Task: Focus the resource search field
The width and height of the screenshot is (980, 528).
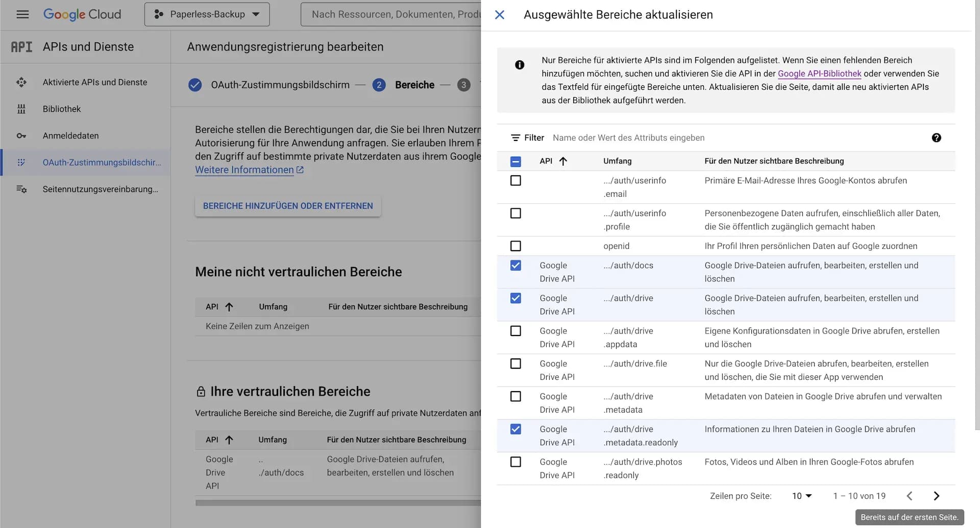Action: click(x=391, y=14)
